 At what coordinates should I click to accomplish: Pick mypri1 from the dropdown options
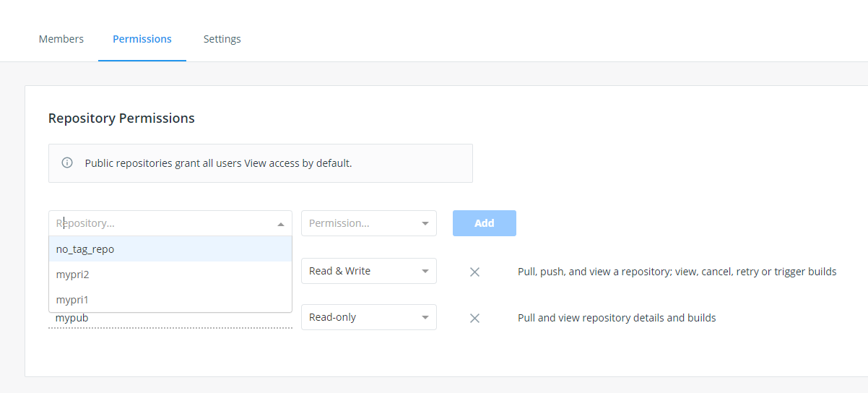(72, 300)
